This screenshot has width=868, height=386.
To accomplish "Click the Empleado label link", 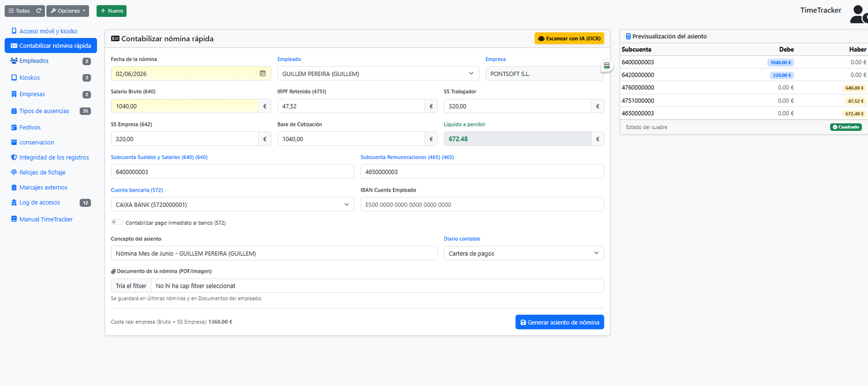I will [x=289, y=59].
